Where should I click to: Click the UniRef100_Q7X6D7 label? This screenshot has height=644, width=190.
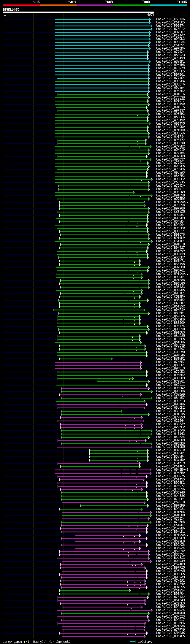click(170, 362)
